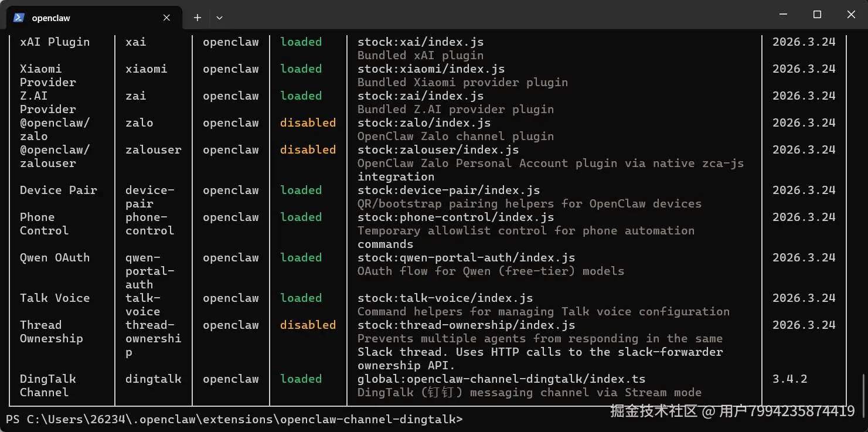
Task: Click the 3.4.2 version of DingTalk
Action: pyautogui.click(x=789, y=379)
